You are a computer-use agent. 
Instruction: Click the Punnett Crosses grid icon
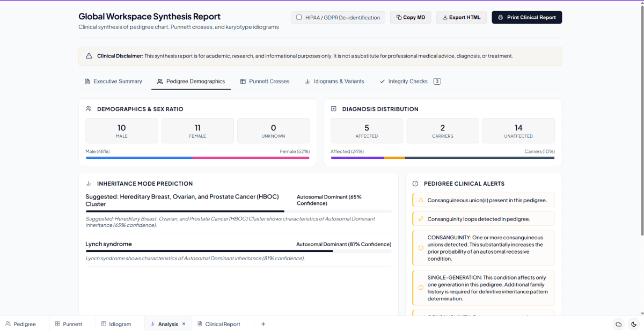243,82
